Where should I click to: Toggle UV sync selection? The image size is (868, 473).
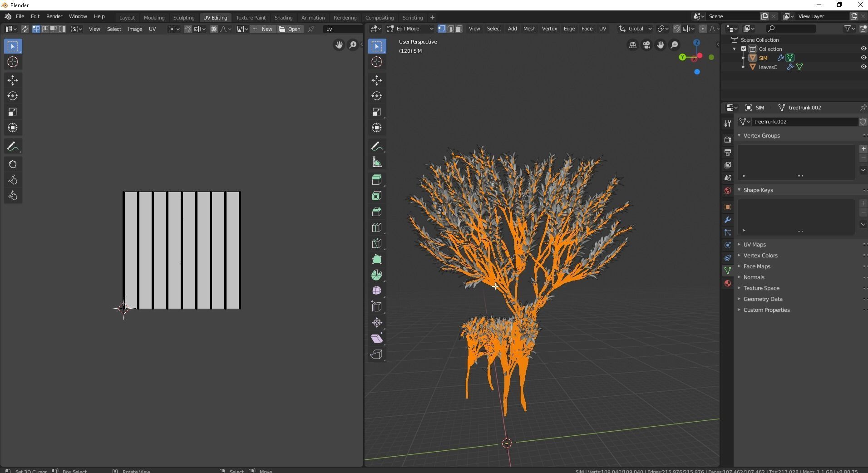[x=25, y=29]
